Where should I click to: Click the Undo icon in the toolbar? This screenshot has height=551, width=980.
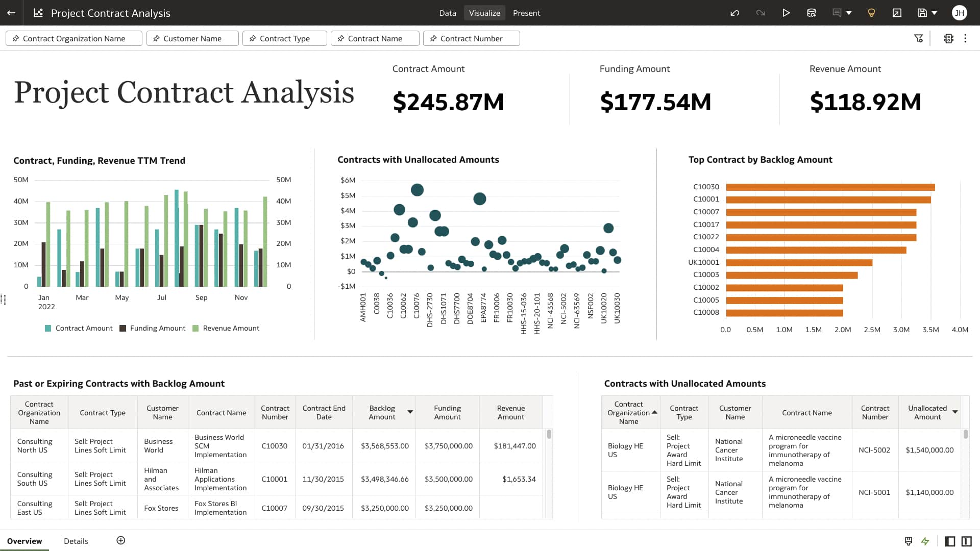point(735,13)
